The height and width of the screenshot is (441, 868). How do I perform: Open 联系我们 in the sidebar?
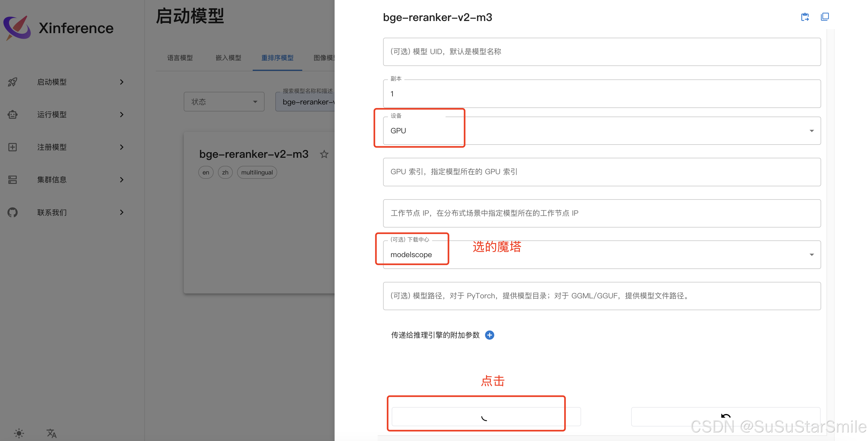pos(52,212)
